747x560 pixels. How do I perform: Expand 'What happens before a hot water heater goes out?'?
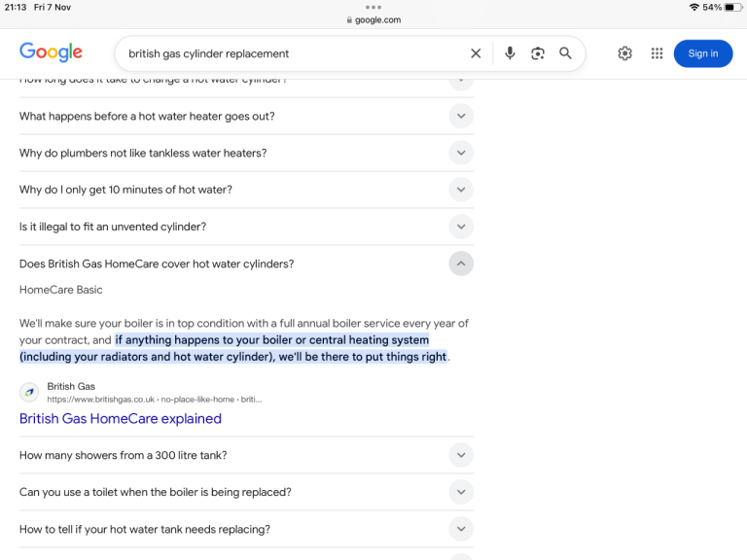461,117
